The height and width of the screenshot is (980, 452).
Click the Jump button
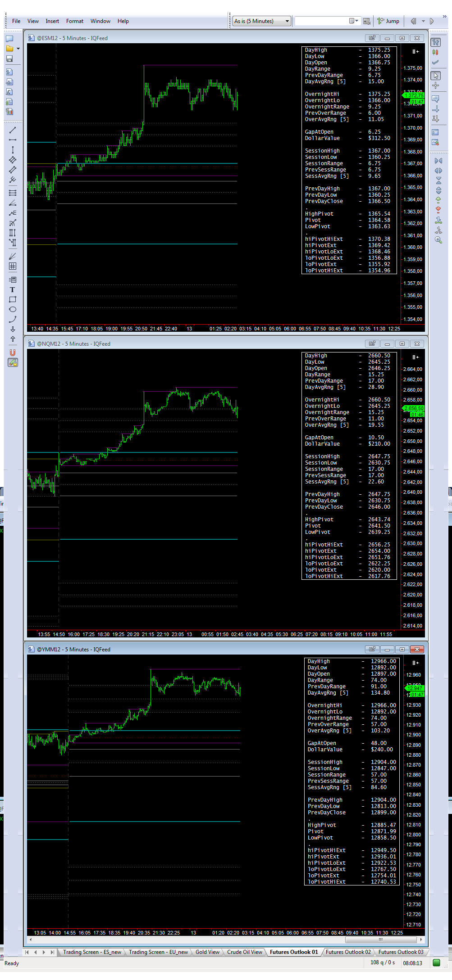(x=388, y=21)
